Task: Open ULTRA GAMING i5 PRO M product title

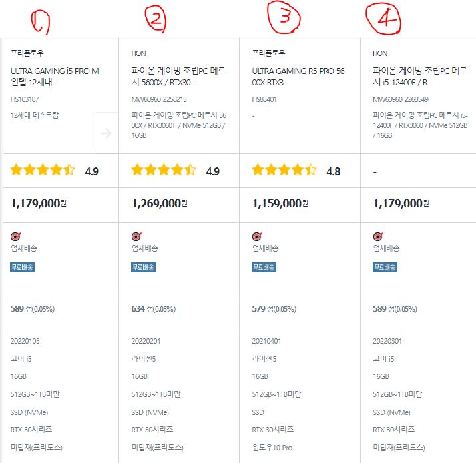Action: pos(55,77)
